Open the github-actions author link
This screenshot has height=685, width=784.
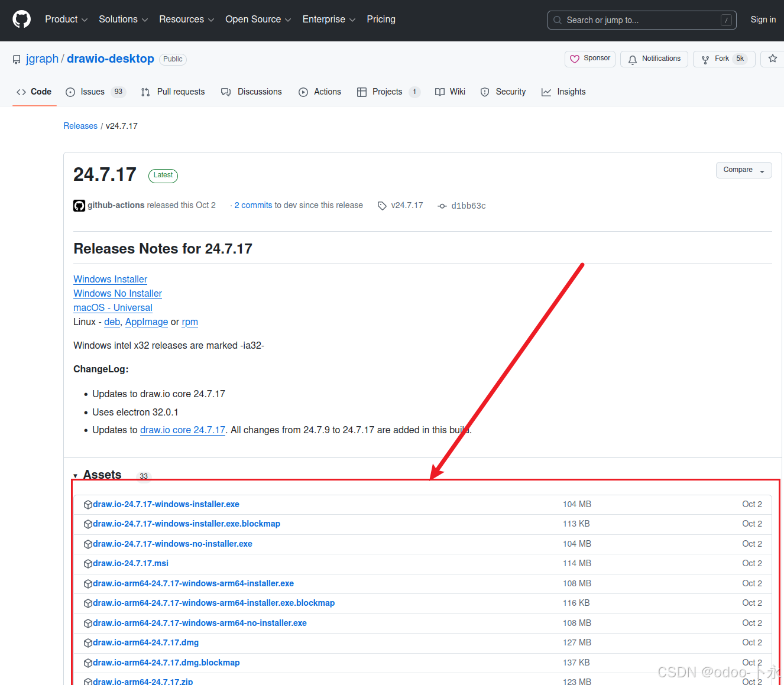(x=116, y=205)
